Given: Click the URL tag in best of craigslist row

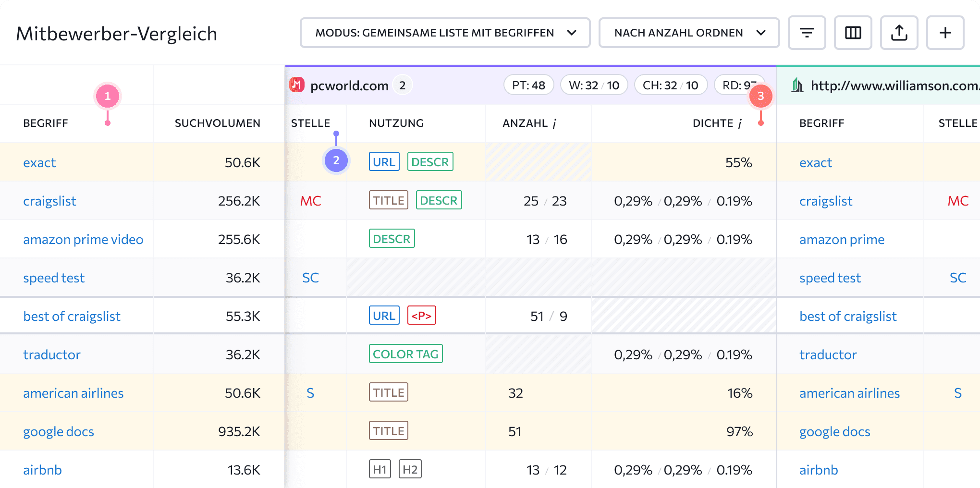Looking at the screenshot, I should coord(384,316).
